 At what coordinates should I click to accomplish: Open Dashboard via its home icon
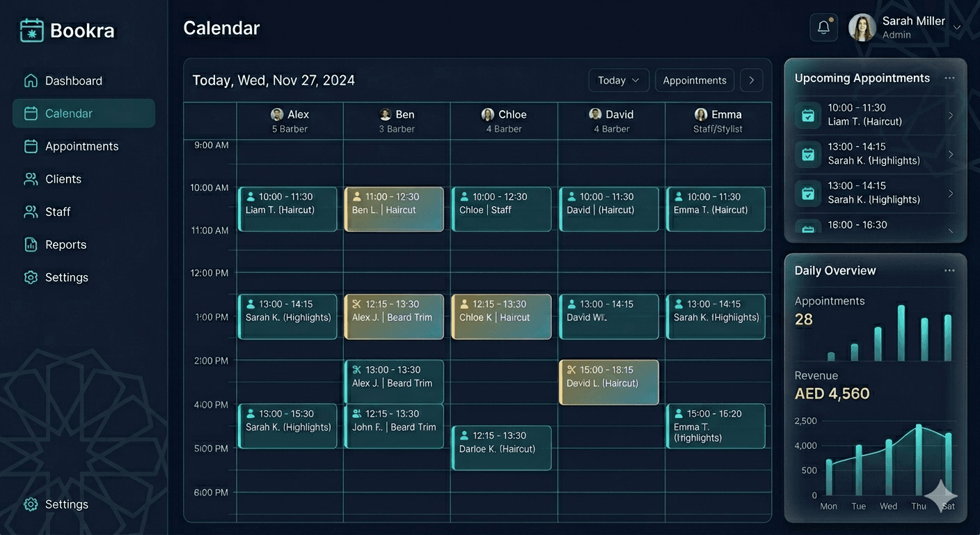pyautogui.click(x=31, y=81)
